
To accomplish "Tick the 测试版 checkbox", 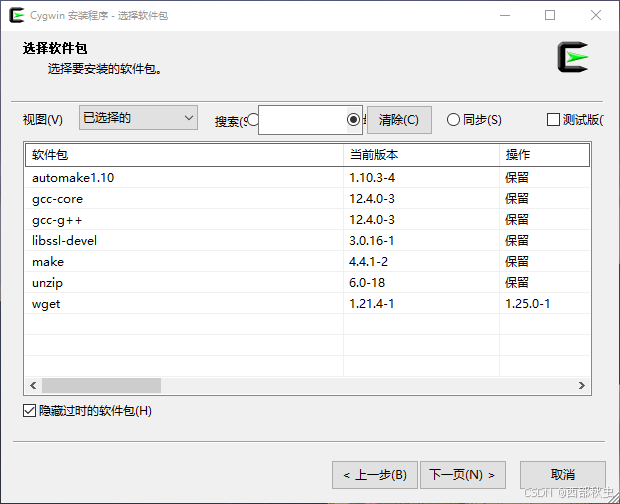I will point(553,119).
